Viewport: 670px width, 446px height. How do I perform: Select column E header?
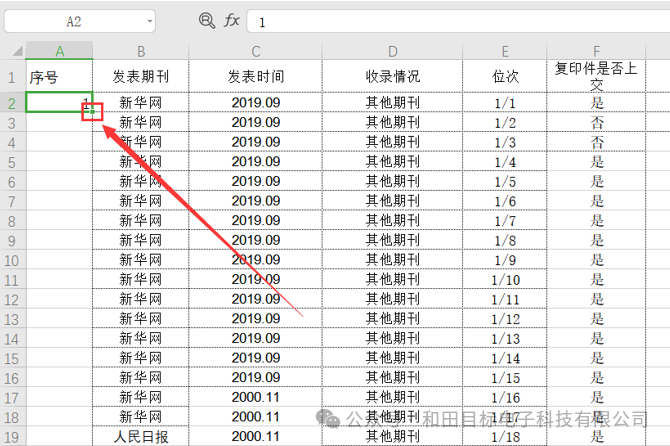[505, 51]
